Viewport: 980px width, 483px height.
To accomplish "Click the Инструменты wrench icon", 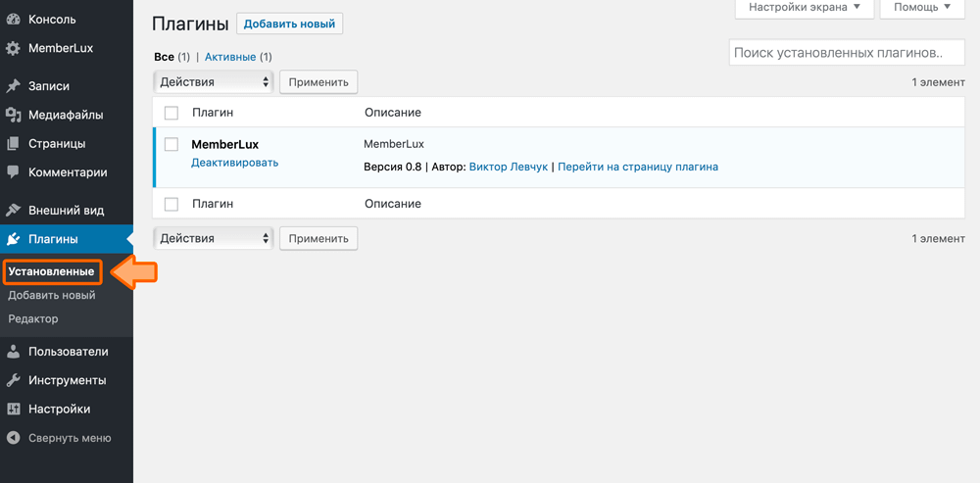I will pos(14,380).
